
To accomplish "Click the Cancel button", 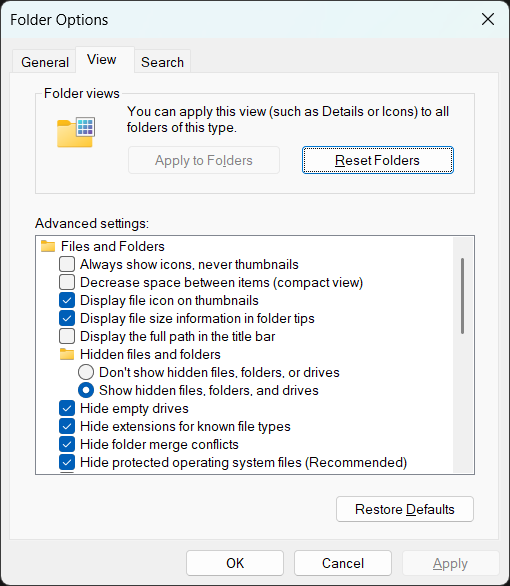I will pos(343,563).
